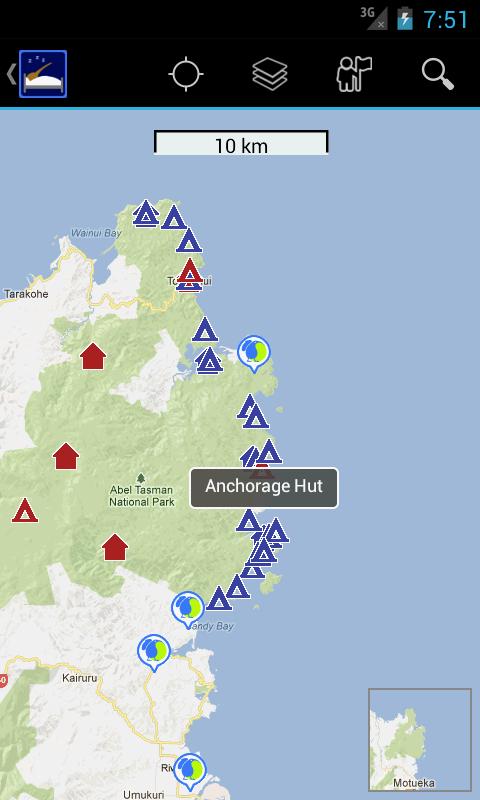Screen dimensions: 480x800
Task: Tap the red hut marker left of park label
Action: point(66,456)
